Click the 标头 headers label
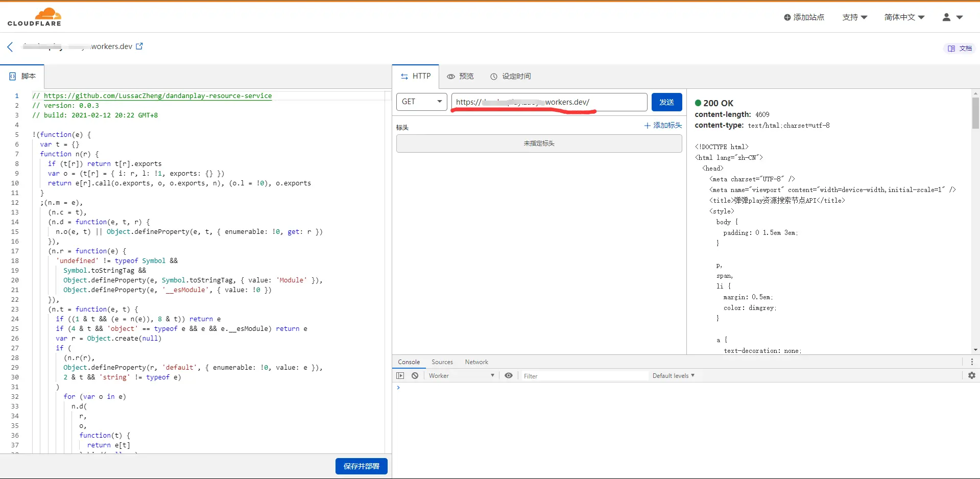The height and width of the screenshot is (479, 980). tap(402, 128)
